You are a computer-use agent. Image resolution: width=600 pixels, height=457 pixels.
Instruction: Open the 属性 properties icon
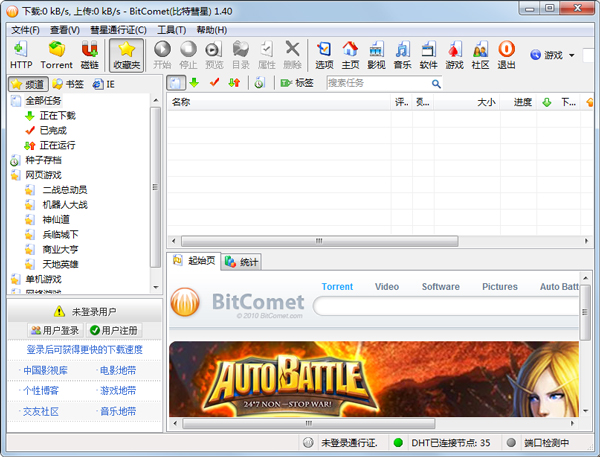coord(267,55)
